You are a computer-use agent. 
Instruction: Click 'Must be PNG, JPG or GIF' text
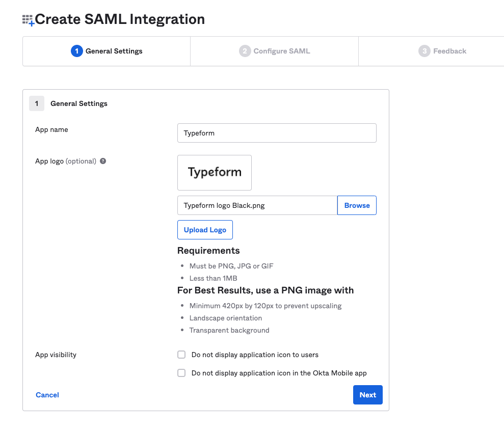(x=231, y=266)
